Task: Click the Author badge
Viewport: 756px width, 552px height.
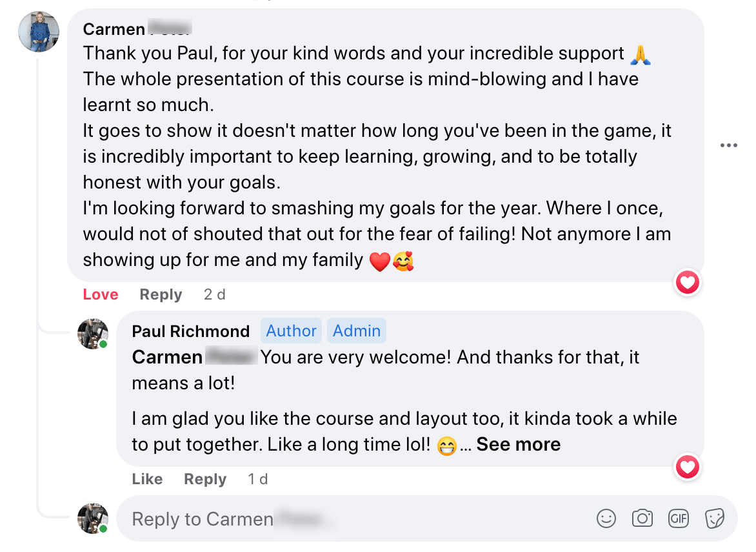Action: [291, 331]
